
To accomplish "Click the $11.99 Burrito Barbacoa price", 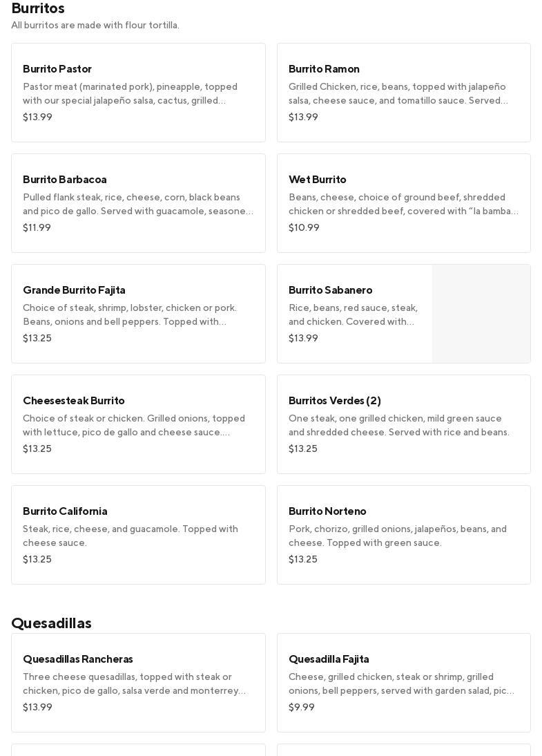I will click(x=37, y=228).
